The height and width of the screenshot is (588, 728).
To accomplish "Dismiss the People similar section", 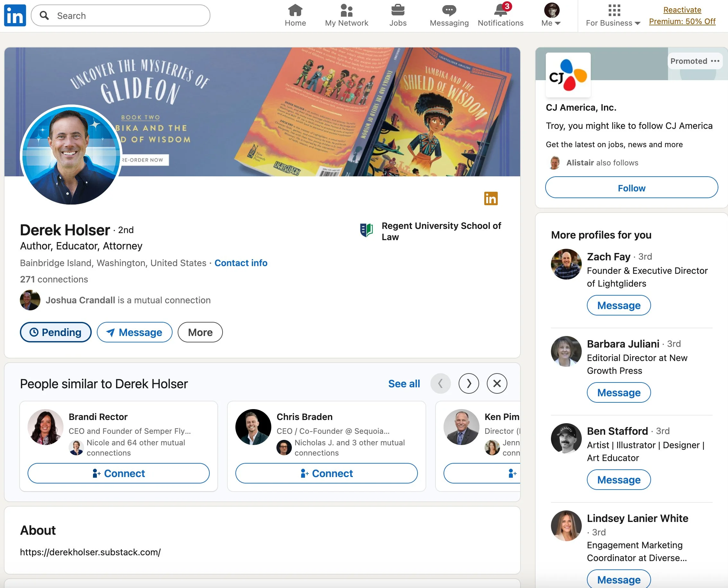I will click(497, 383).
